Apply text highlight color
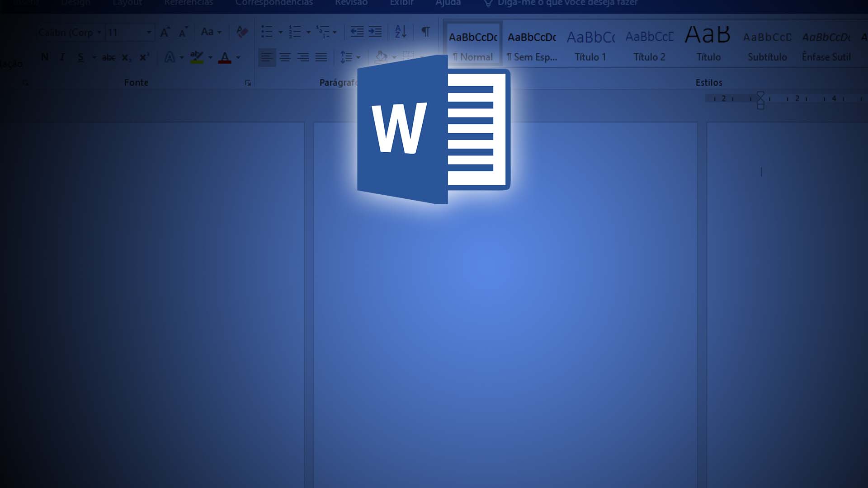The image size is (868, 488). click(197, 57)
